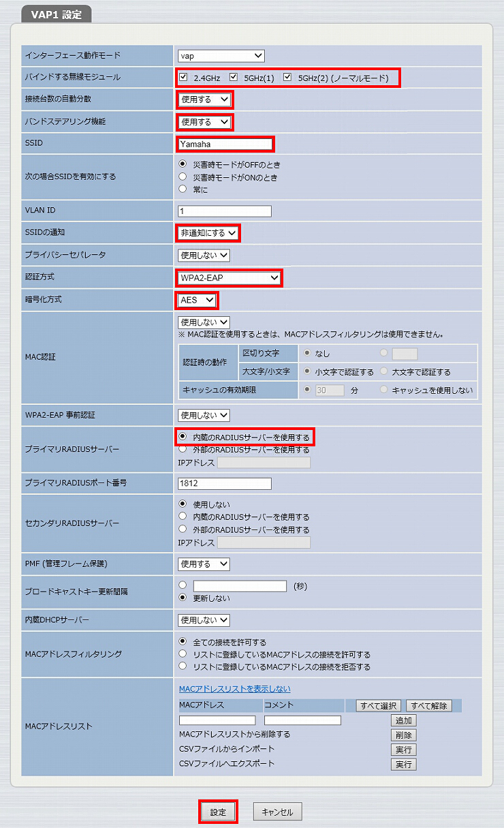Click the MACアドレスリストを表示しない link
504x828 pixels.
[x=235, y=689]
